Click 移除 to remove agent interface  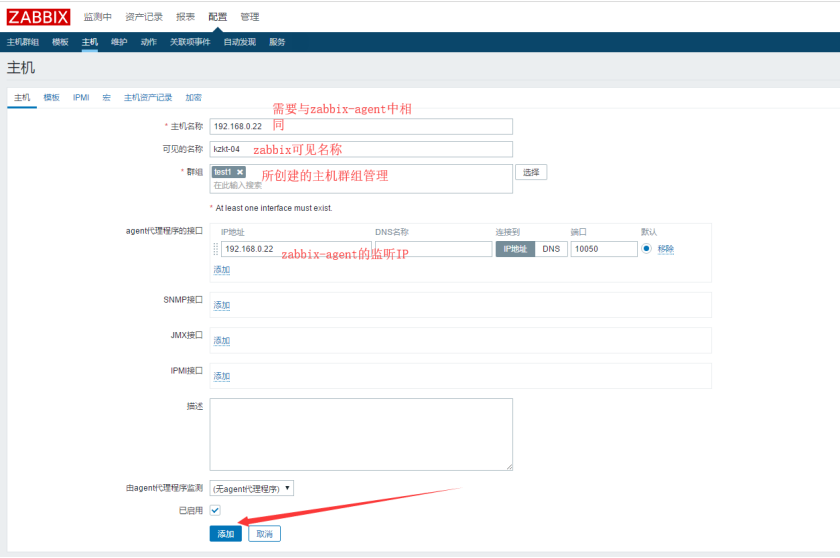coord(665,249)
